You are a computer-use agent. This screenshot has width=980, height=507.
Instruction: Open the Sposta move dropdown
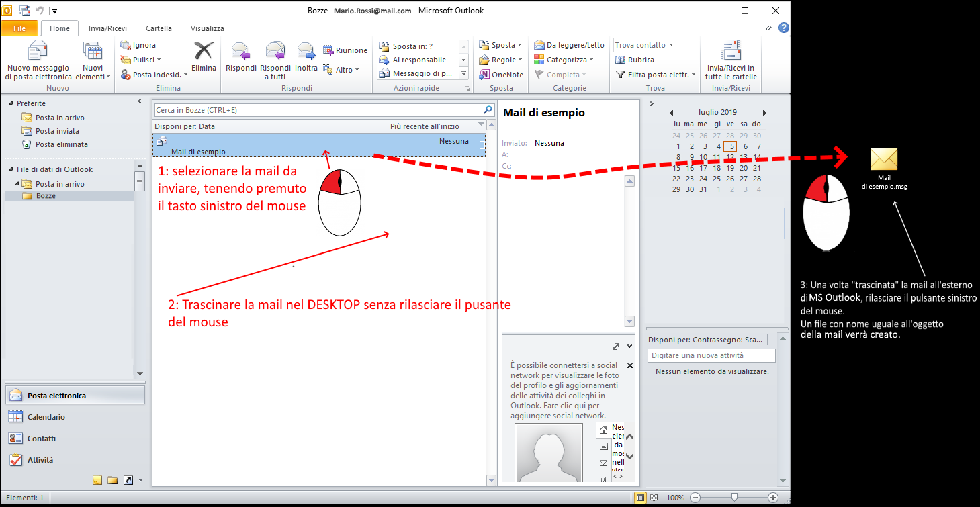click(500, 45)
